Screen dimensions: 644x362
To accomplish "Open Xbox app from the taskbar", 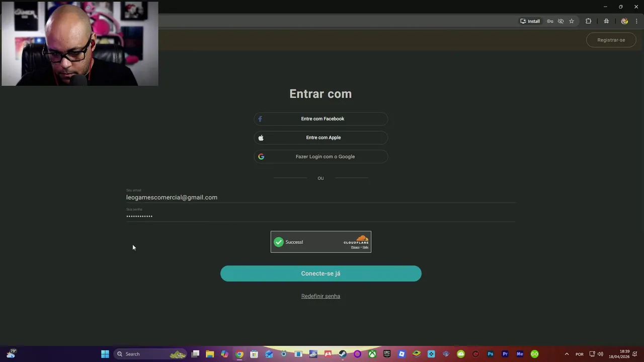I will [x=372, y=354].
